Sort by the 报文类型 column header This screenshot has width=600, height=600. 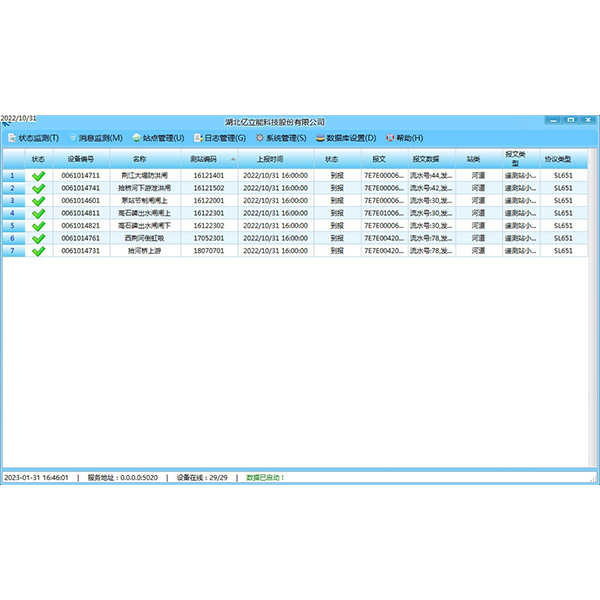[x=521, y=159]
